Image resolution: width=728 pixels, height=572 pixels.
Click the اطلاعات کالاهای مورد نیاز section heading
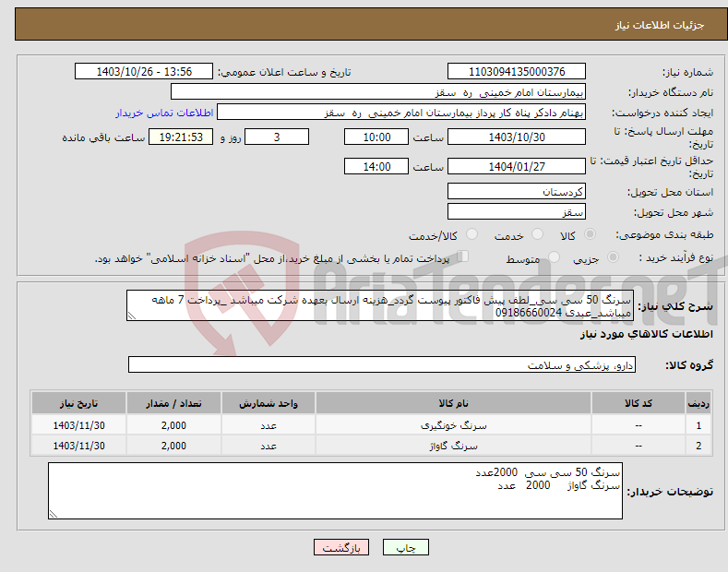pyautogui.click(x=646, y=334)
